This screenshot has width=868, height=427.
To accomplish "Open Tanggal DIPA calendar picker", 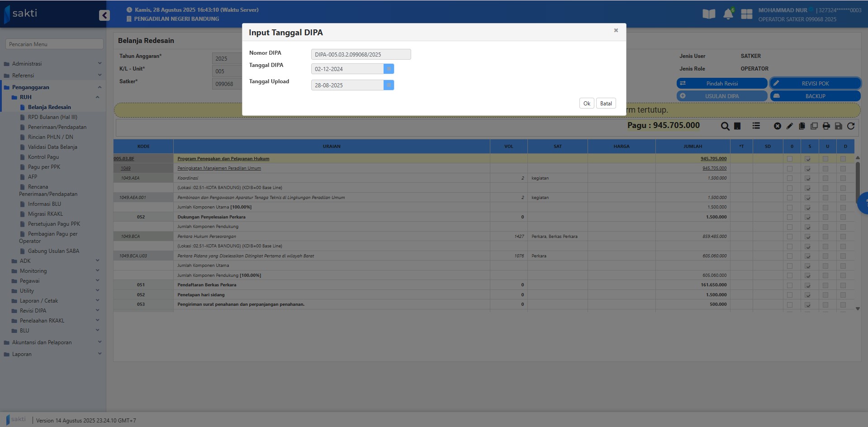I will coord(389,69).
